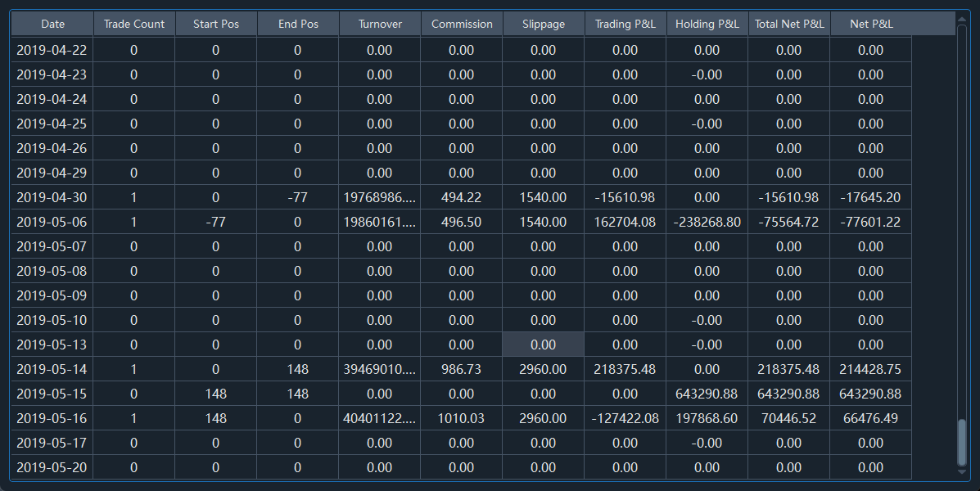Select the End Pos cell for 2019-05-14
The height and width of the screenshot is (491, 980).
tap(298, 369)
